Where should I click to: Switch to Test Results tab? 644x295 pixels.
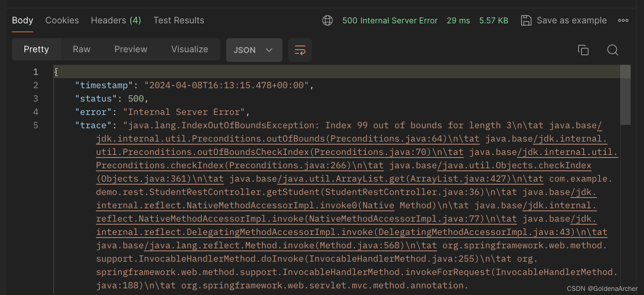point(179,20)
